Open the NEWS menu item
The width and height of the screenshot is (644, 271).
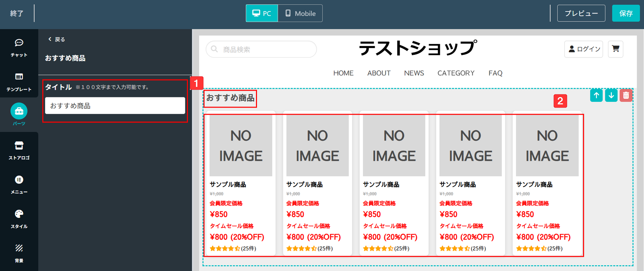(x=414, y=73)
